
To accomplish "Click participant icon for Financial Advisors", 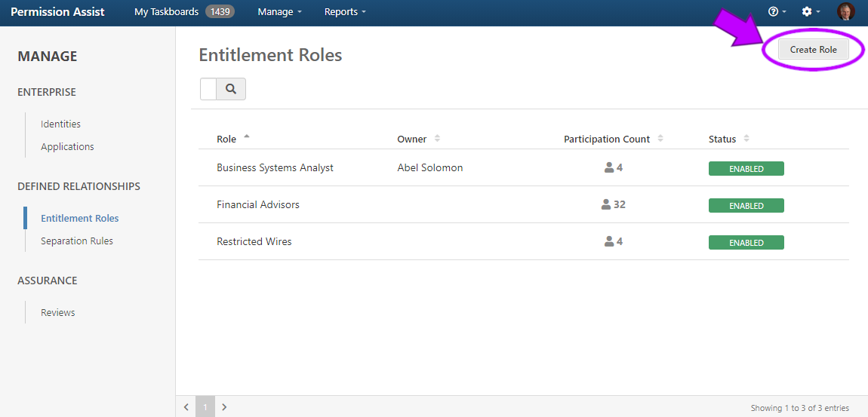I will click(x=606, y=205).
